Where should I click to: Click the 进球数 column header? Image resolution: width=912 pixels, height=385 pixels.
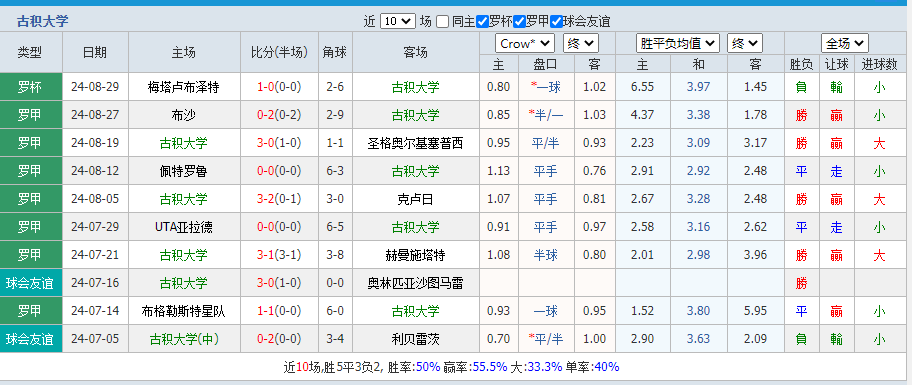879,64
